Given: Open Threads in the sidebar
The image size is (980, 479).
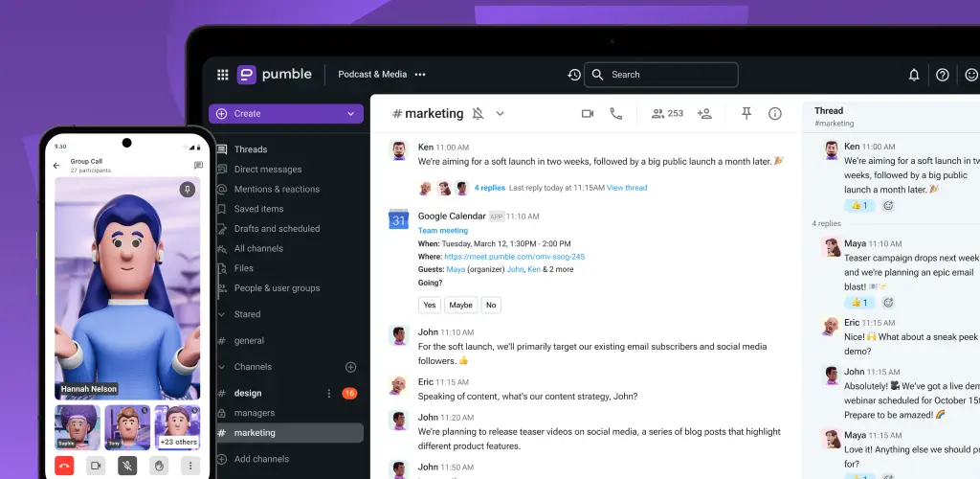Looking at the screenshot, I should click(250, 149).
